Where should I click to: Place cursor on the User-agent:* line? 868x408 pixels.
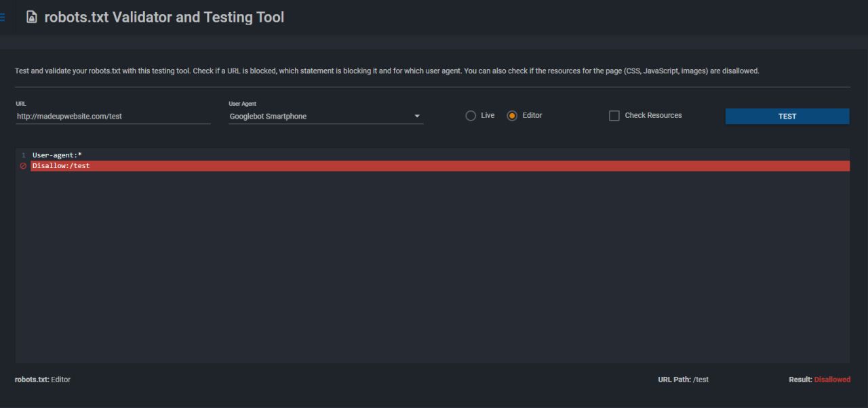tap(57, 155)
